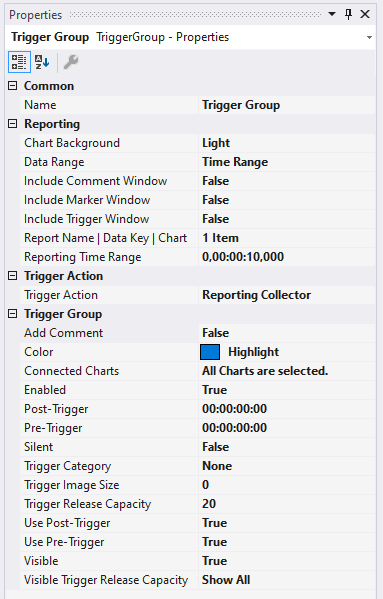Select the Include Trigger Window label
This screenshot has height=599, width=383.
pyautogui.click(x=86, y=219)
